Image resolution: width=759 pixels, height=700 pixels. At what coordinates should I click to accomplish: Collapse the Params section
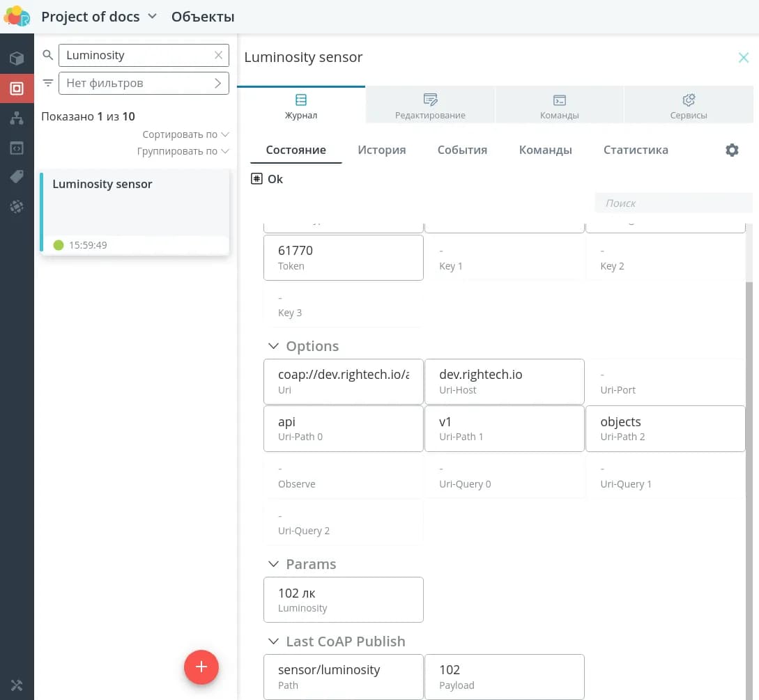[273, 564]
